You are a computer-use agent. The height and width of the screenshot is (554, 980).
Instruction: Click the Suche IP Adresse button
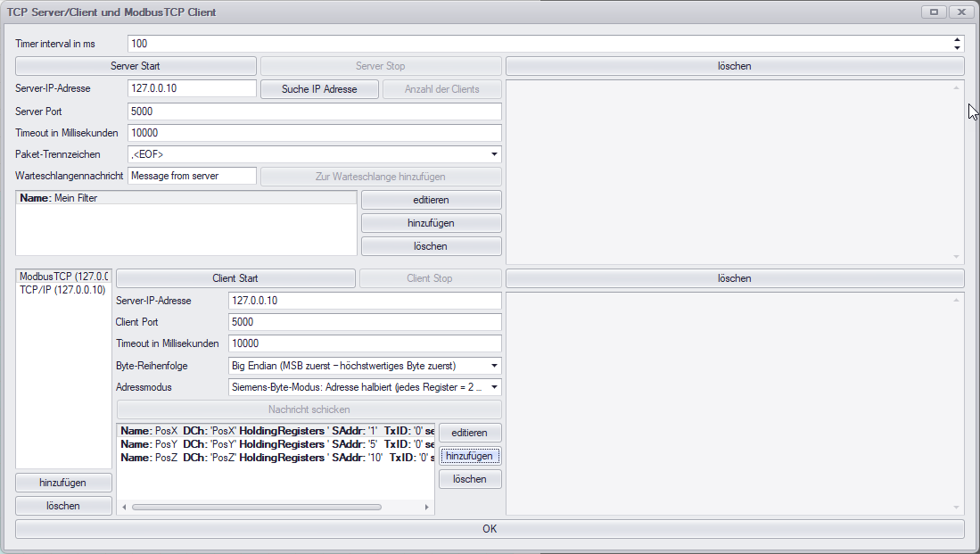pos(318,88)
